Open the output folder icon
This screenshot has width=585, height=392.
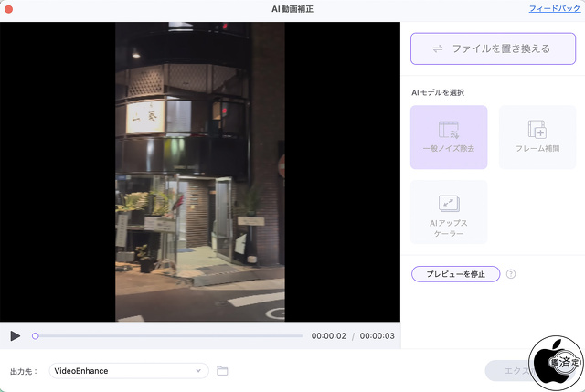(222, 371)
